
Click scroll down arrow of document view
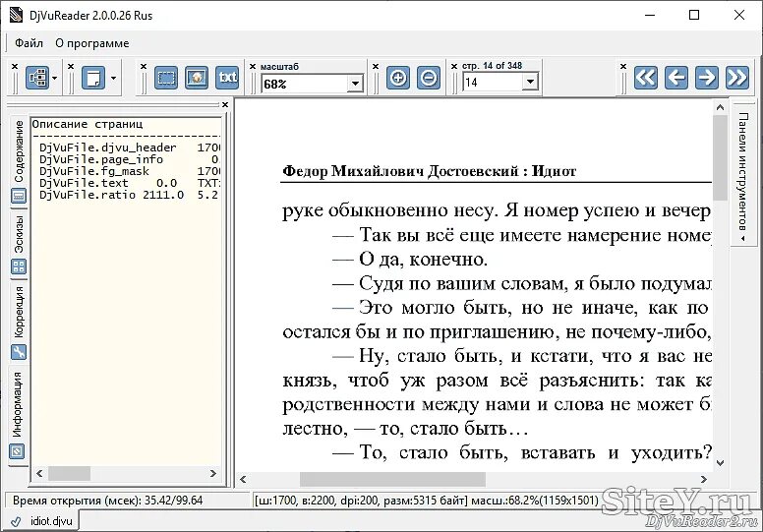click(x=720, y=463)
